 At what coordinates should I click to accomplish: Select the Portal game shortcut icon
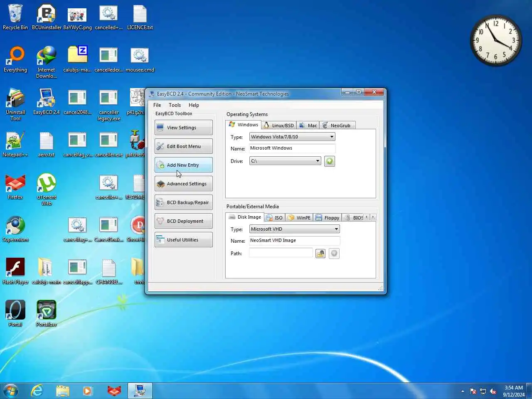15,314
